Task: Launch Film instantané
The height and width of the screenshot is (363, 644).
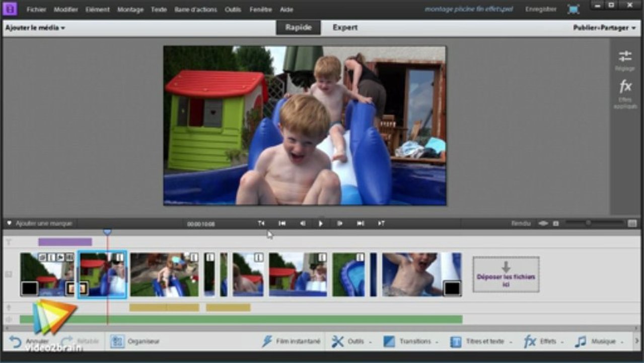Action: tap(291, 341)
